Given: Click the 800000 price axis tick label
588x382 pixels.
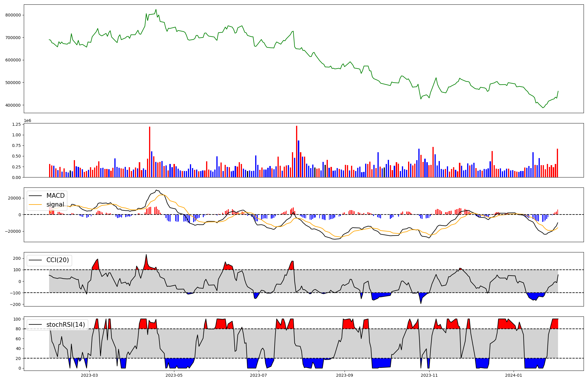Looking at the screenshot, I should [x=13, y=15].
